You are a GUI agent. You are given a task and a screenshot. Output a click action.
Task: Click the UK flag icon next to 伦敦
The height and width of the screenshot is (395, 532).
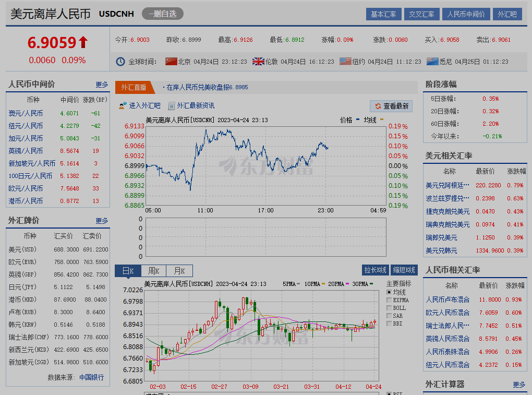point(258,61)
